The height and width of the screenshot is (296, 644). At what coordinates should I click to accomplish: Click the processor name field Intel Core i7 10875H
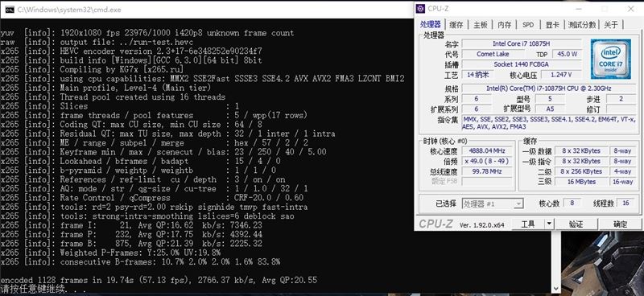522,43
